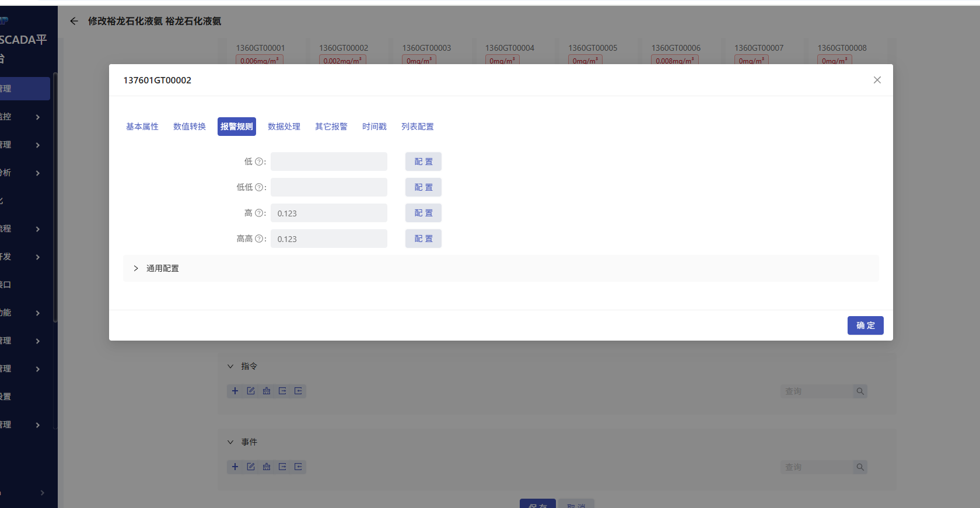
Task: Click 配置 button for the 高 alarm
Action: [x=423, y=213]
